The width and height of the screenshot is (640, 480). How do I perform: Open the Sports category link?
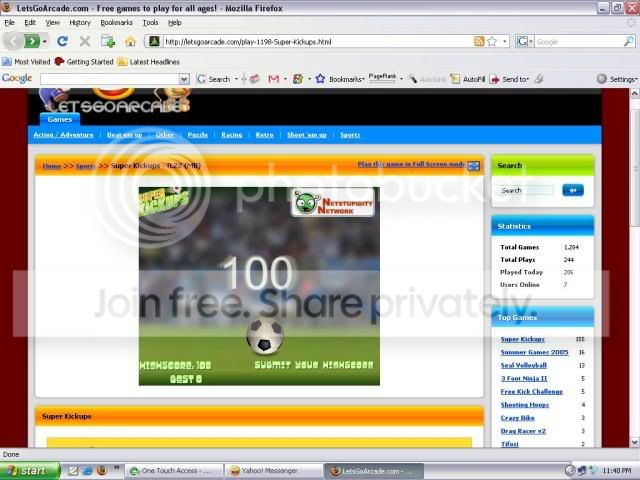tap(350, 135)
